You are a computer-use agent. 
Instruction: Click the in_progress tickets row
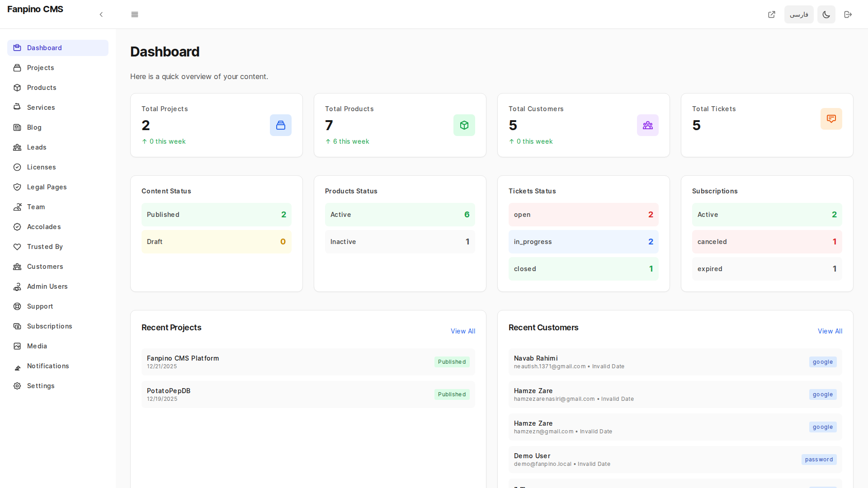584,242
